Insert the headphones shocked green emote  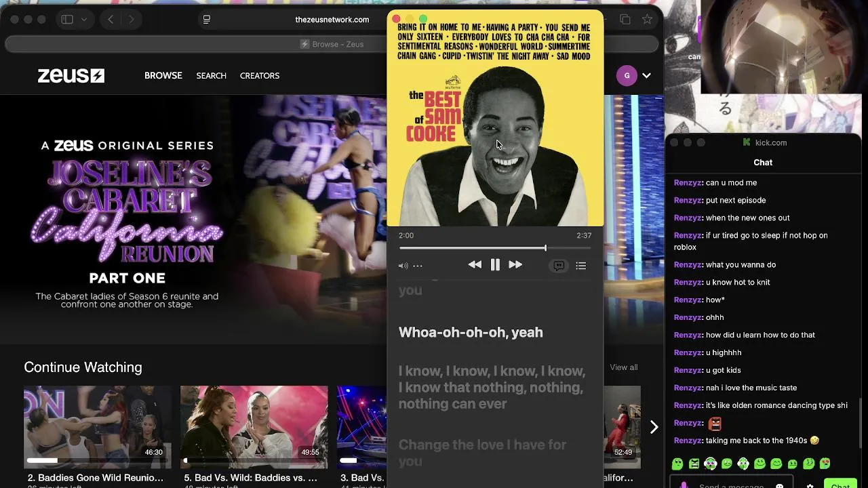pos(710,464)
